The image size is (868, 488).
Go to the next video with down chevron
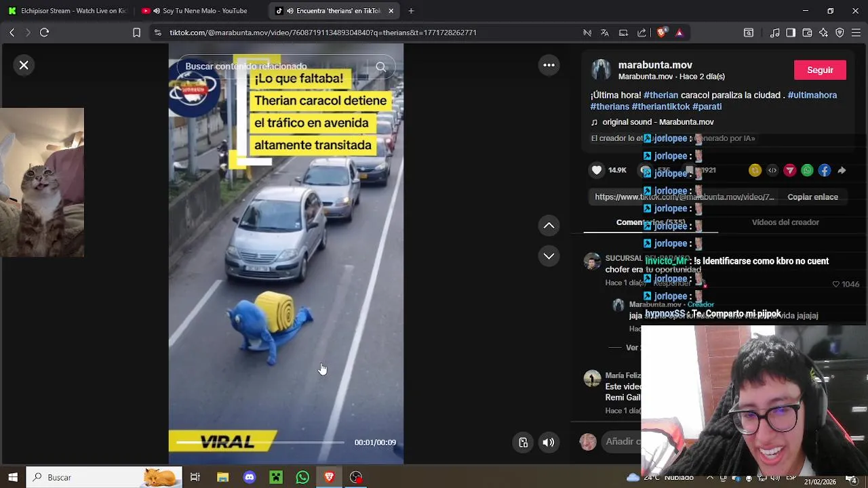pos(549,256)
